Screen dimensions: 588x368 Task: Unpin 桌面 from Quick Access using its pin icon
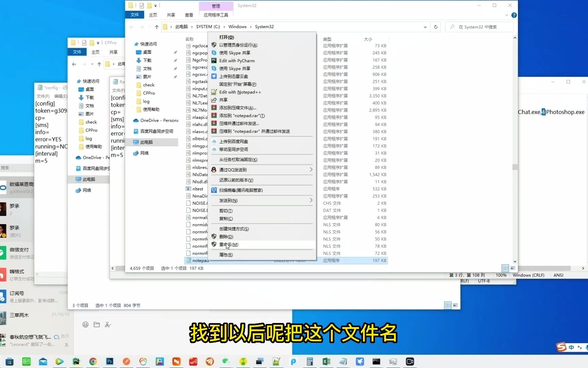coord(175,52)
